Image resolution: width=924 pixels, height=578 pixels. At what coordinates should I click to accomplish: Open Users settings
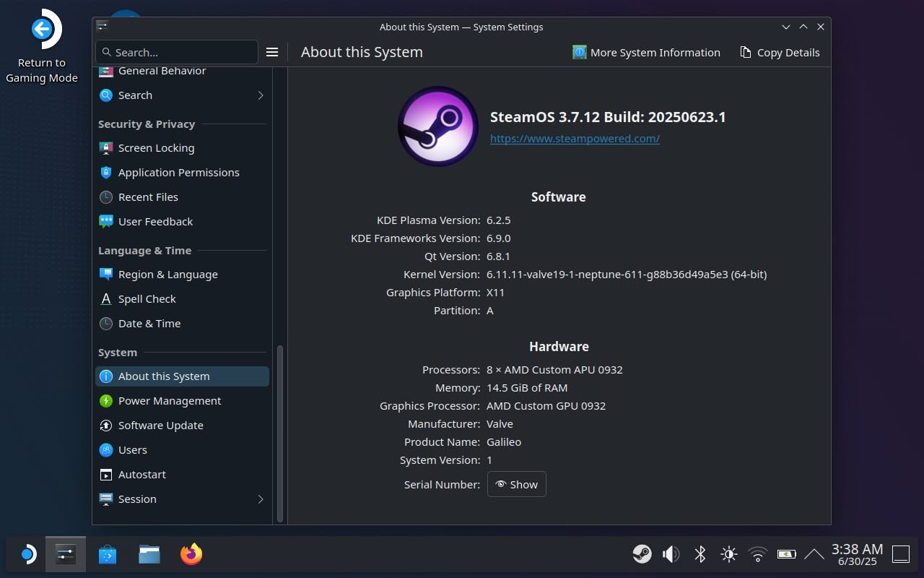pyautogui.click(x=182, y=449)
